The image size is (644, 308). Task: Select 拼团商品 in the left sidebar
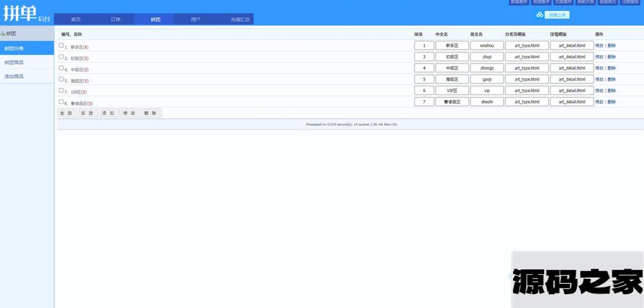pyautogui.click(x=14, y=62)
